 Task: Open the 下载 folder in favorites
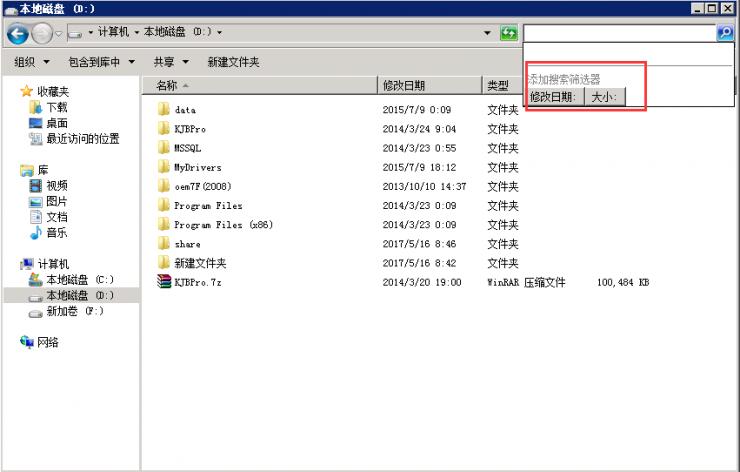[x=57, y=107]
